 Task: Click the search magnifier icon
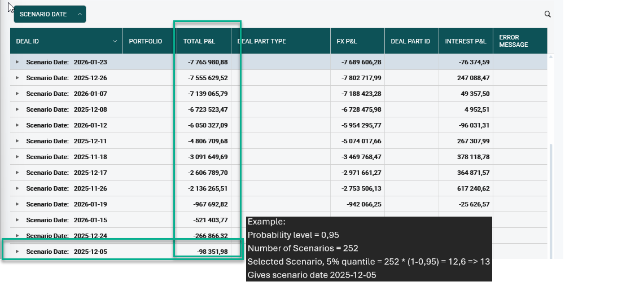coord(547,14)
